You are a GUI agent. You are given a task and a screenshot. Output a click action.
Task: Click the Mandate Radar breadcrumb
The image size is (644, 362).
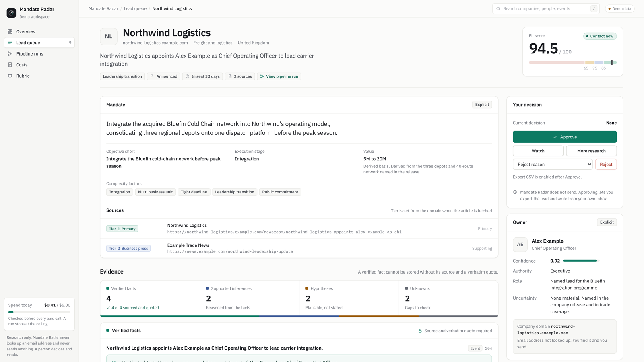(x=103, y=8)
